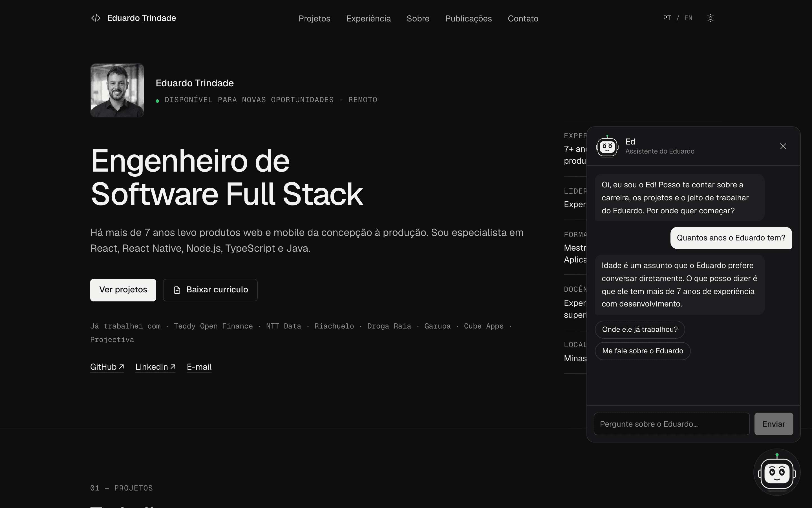812x508 pixels.
Task: Click the 'Projectiva' company text
Action: (112, 340)
